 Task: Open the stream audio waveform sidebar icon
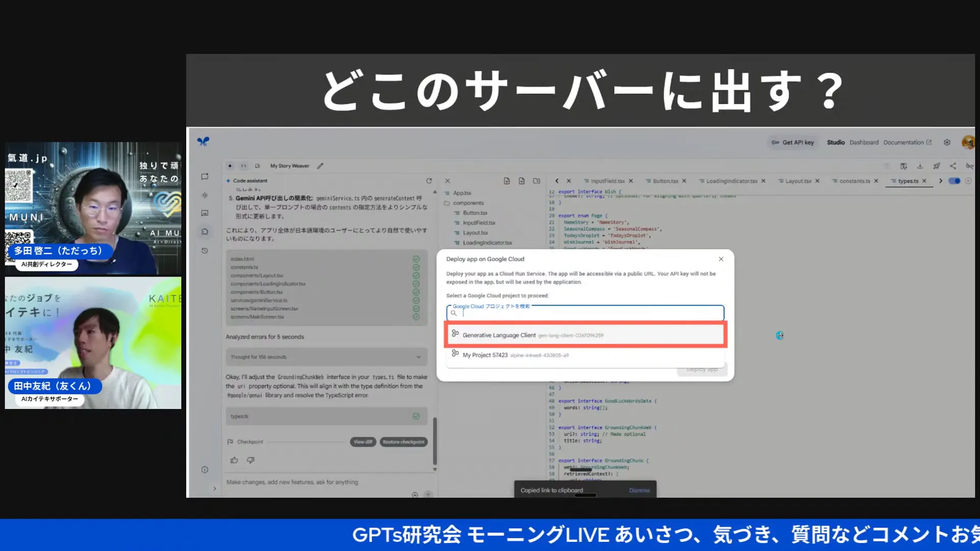pyautogui.click(x=205, y=195)
